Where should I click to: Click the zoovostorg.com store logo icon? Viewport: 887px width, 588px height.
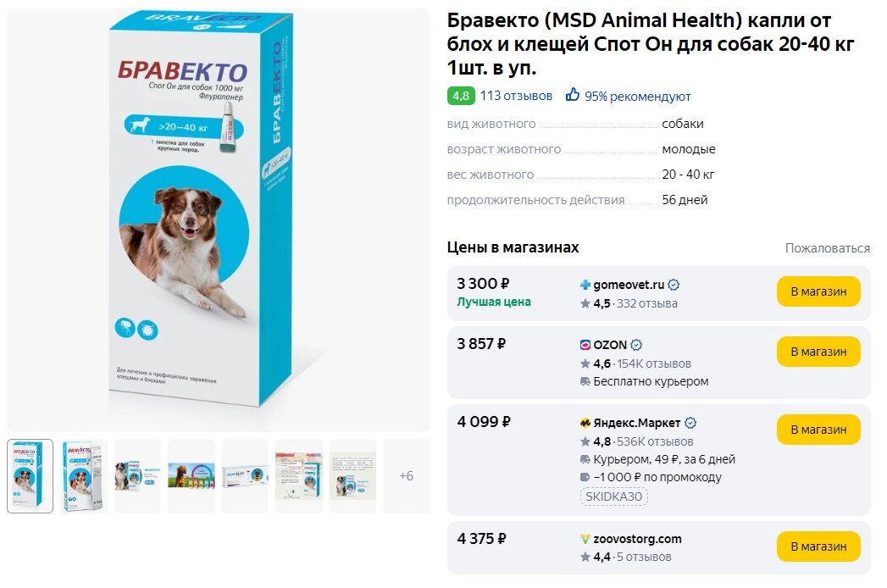[x=585, y=539]
